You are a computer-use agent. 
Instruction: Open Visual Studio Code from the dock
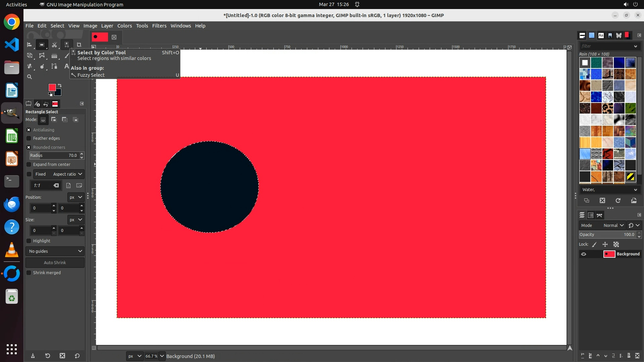point(12,45)
